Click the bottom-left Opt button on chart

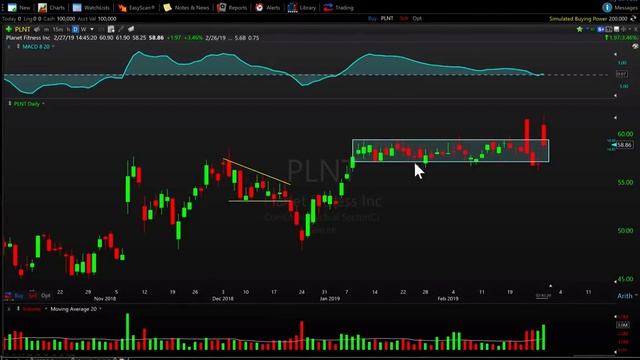[46, 296]
